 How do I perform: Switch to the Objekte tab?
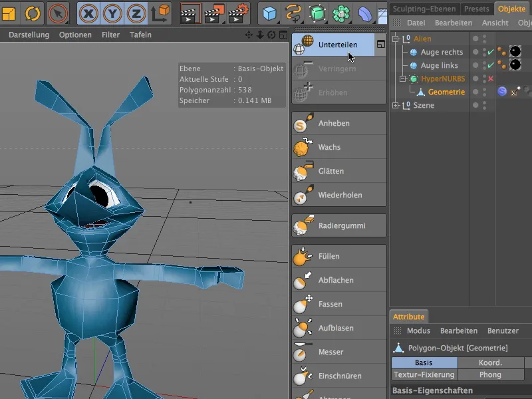(x=511, y=9)
